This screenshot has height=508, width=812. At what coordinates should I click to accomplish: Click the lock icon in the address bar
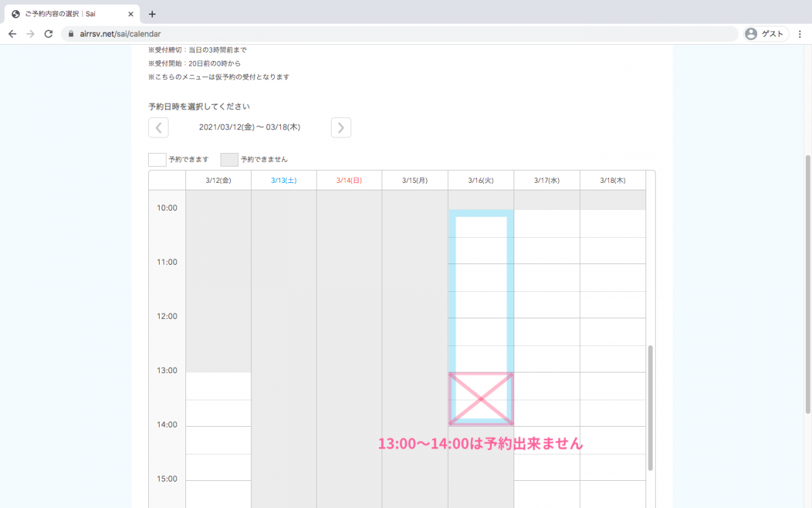pyautogui.click(x=70, y=34)
